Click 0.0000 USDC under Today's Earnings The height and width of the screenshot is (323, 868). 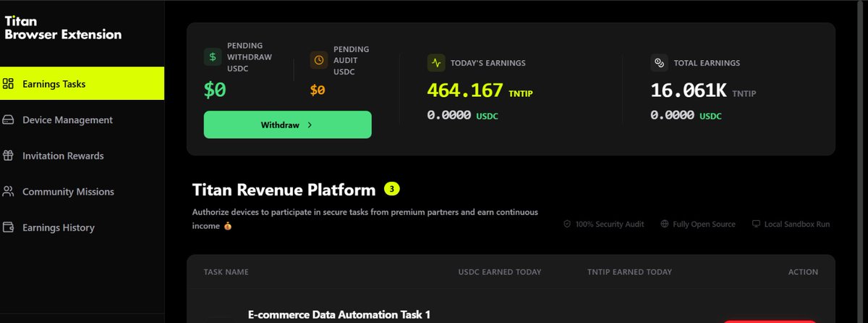point(462,116)
